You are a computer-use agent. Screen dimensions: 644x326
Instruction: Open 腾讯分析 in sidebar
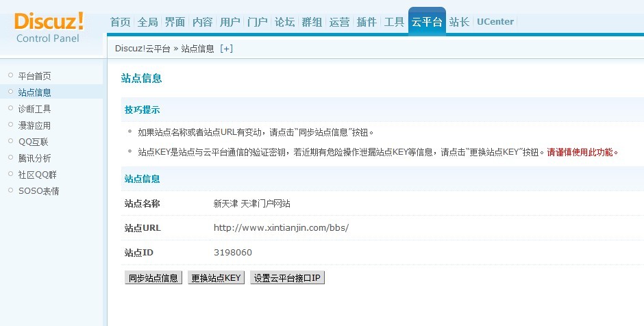(35, 158)
